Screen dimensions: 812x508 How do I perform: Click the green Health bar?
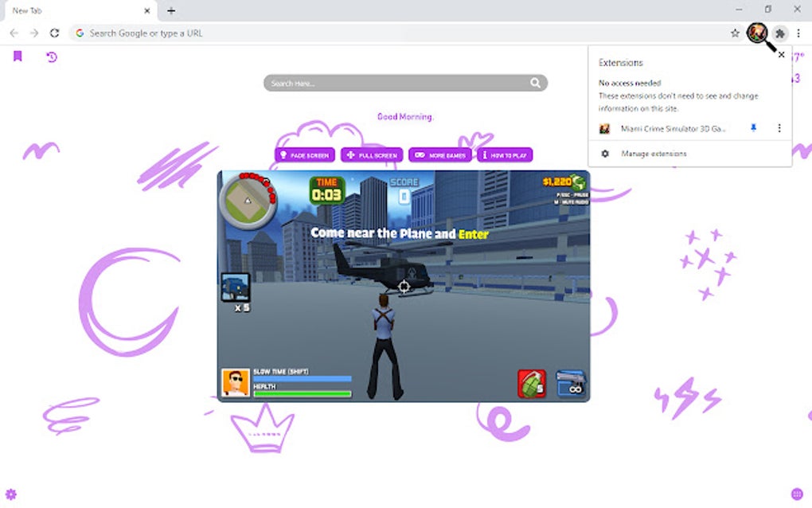[x=303, y=394]
